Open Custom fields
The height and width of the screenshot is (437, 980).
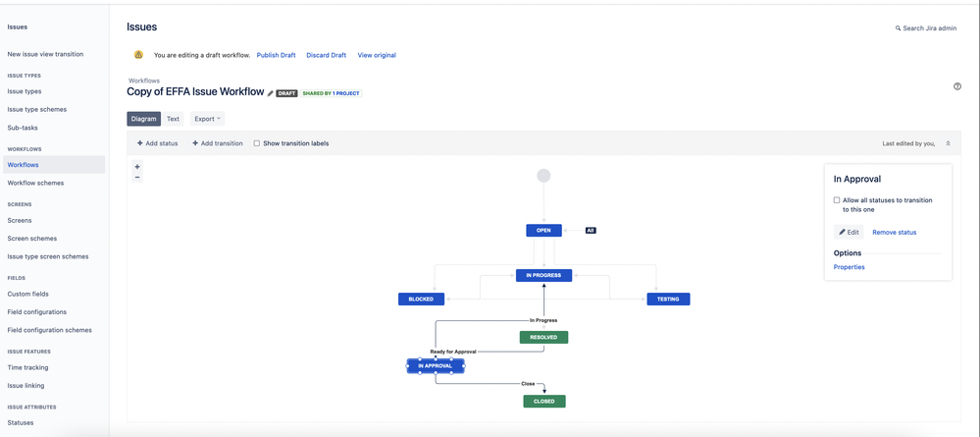pyautogui.click(x=28, y=294)
